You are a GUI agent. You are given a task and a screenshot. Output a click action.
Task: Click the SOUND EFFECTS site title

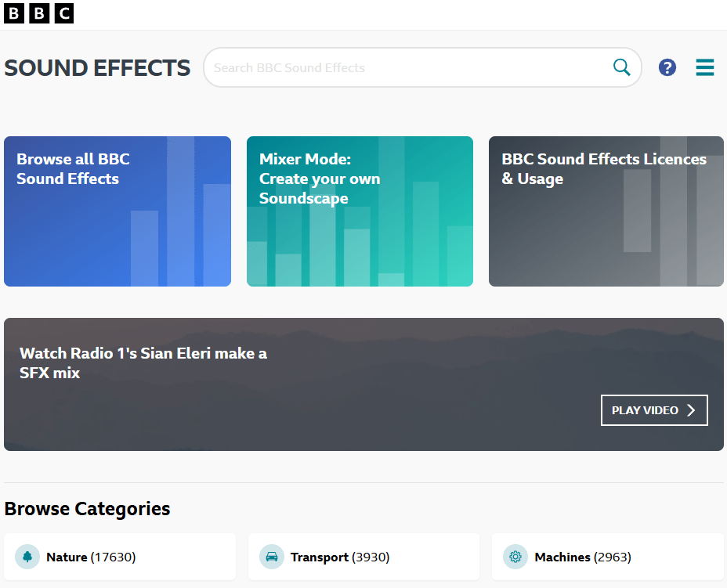97,68
